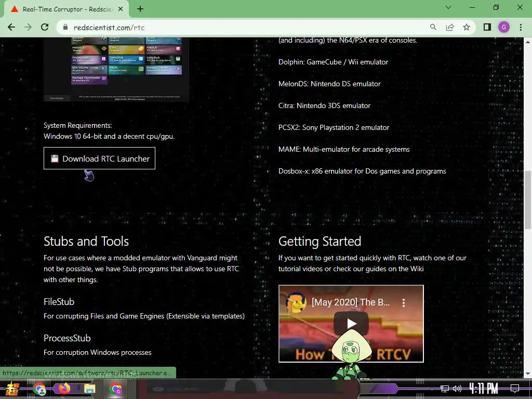Open the Windows Start button
Viewport: 532px width, 399px height.
click(12, 389)
